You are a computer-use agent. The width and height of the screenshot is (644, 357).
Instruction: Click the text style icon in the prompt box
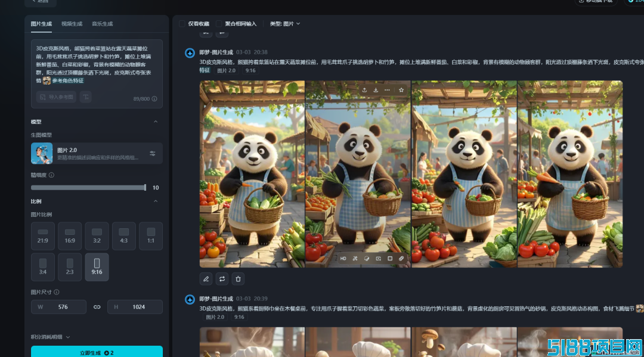85,97
